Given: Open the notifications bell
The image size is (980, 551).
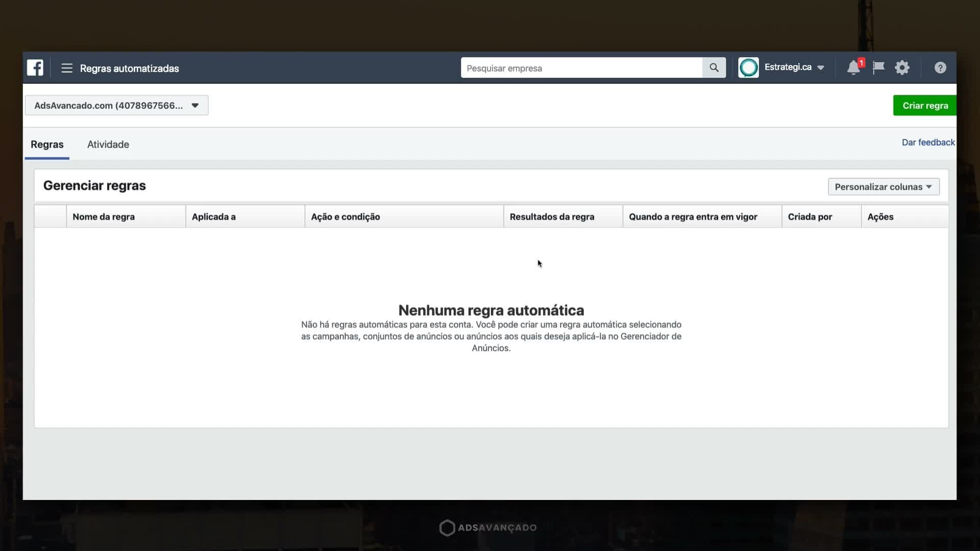Looking at the screenshot, I should [853, 67].
